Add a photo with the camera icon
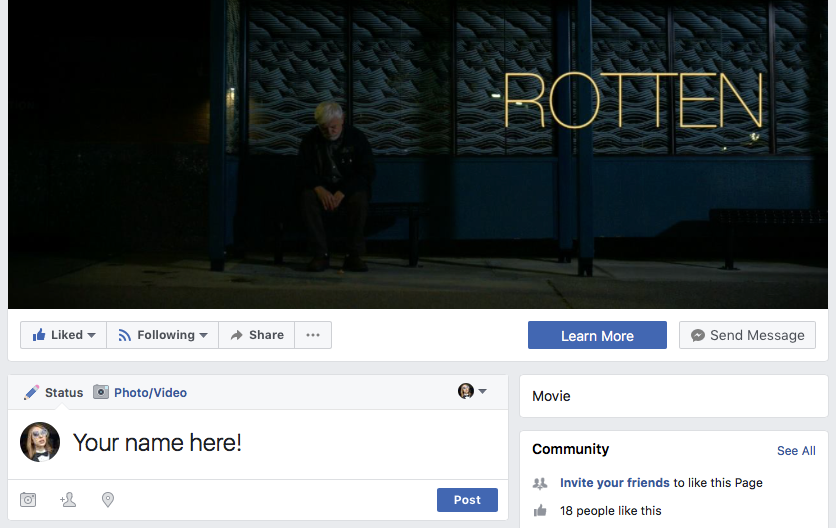 pos(28,500)
